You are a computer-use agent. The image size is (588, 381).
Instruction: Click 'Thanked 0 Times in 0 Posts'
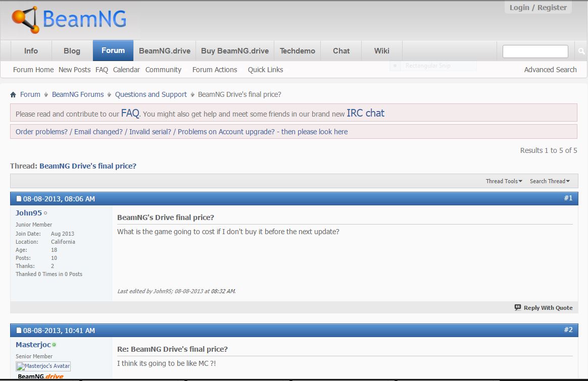coord(49,274)
